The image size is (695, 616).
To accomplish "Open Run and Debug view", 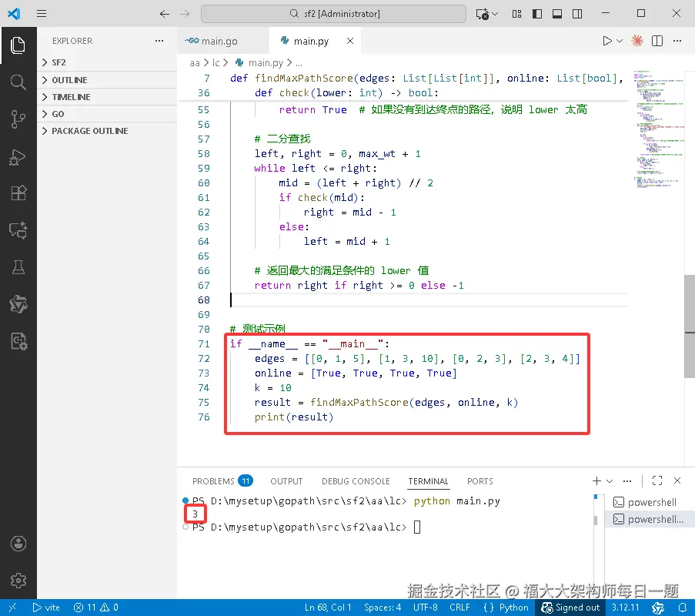I will [18, 156].
